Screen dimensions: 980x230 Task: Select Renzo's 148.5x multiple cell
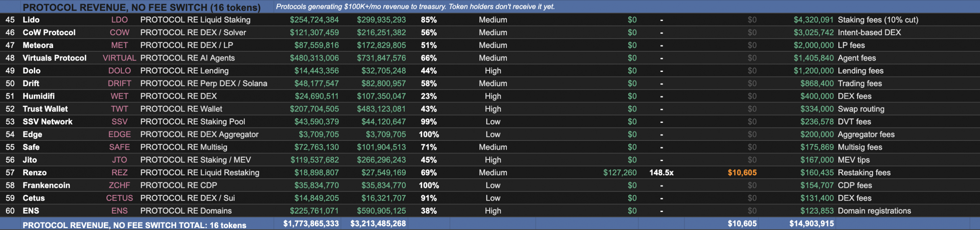[661, 173]
